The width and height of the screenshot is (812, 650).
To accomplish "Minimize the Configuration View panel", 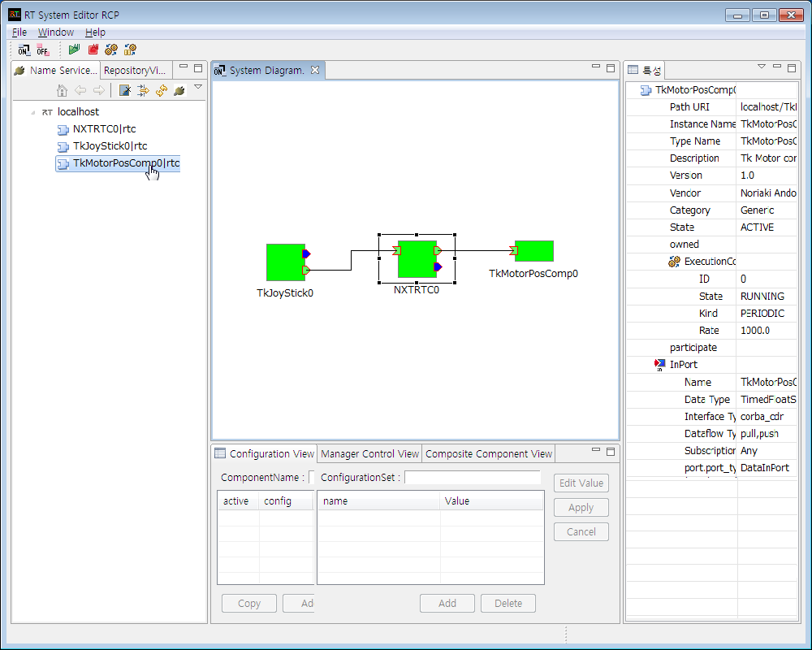I will [596, 450].
